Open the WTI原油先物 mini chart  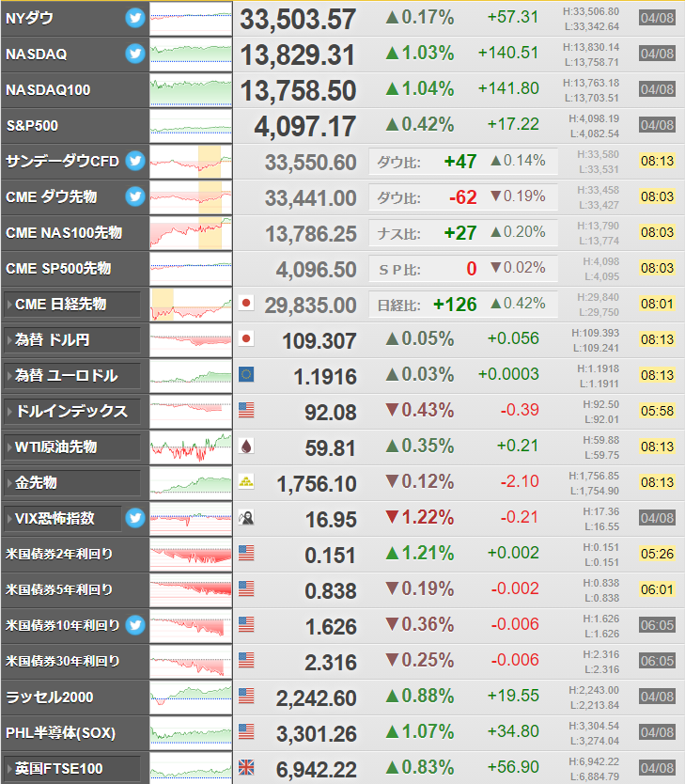coord(191,447)
